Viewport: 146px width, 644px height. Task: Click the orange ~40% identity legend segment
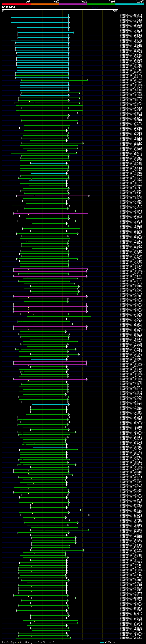tap(45, 4)
